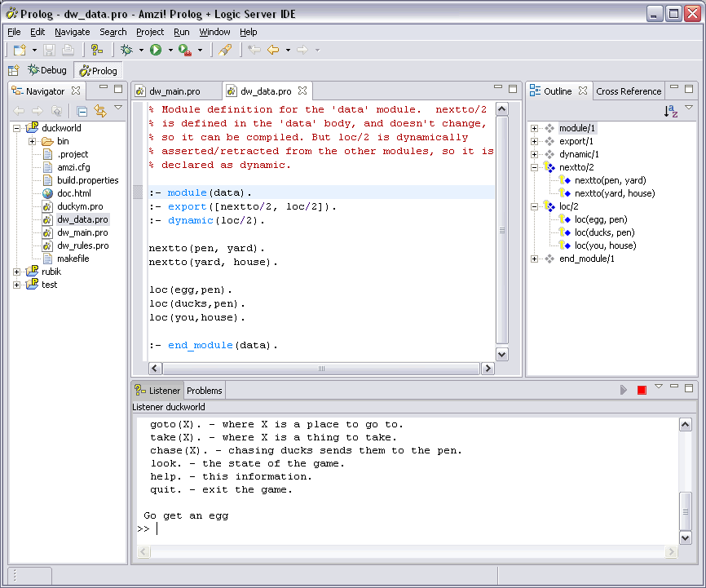Toggle Link with Editor in Navigator
The width and height of the screenshot is (706, 588).
coord(100,111)
